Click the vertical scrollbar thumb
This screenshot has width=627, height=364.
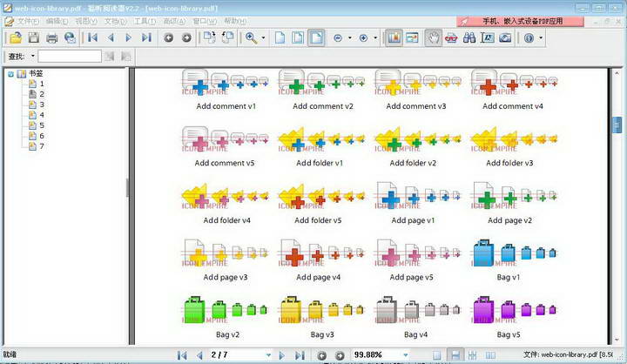617,125
